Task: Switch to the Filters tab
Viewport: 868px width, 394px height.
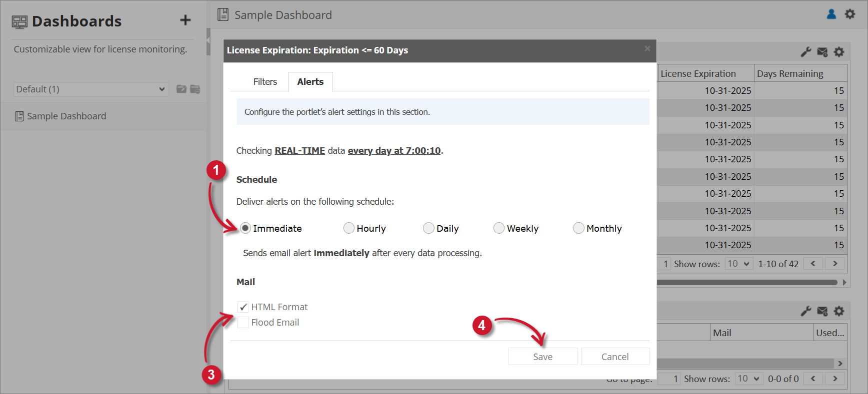Action: pos(265,82)
